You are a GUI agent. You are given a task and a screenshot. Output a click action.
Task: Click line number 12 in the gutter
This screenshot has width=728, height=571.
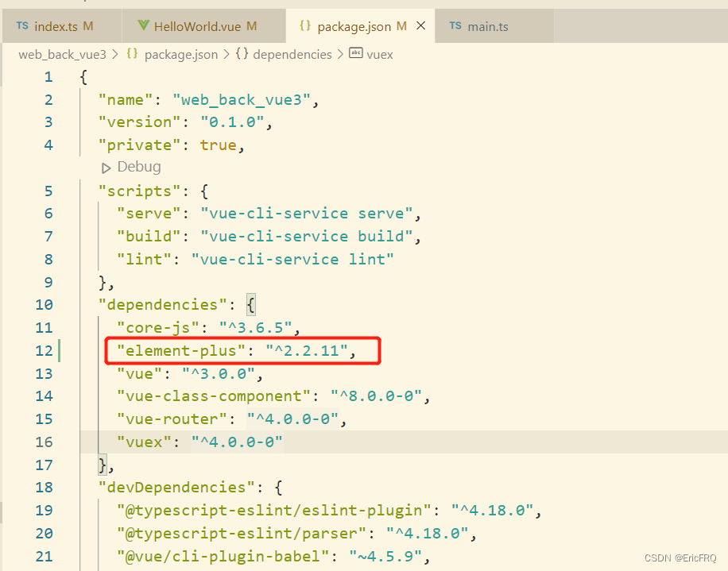[x=44, y=351]
